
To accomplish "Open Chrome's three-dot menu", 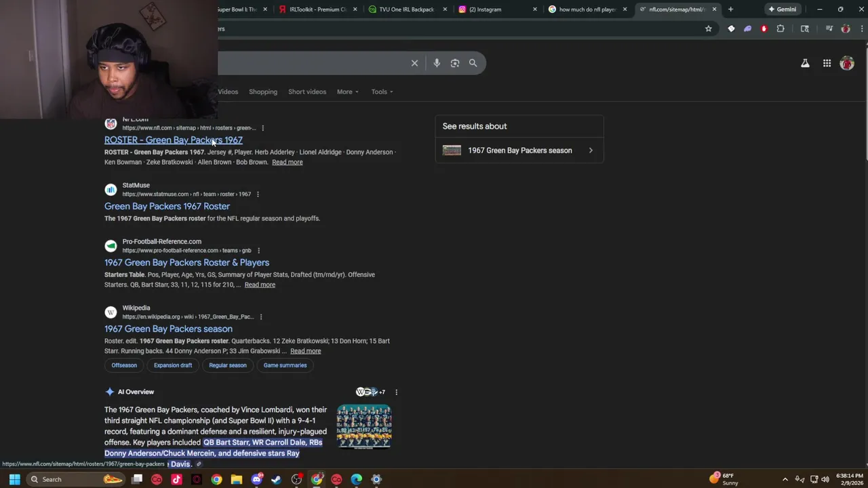I will coord(862,28).
